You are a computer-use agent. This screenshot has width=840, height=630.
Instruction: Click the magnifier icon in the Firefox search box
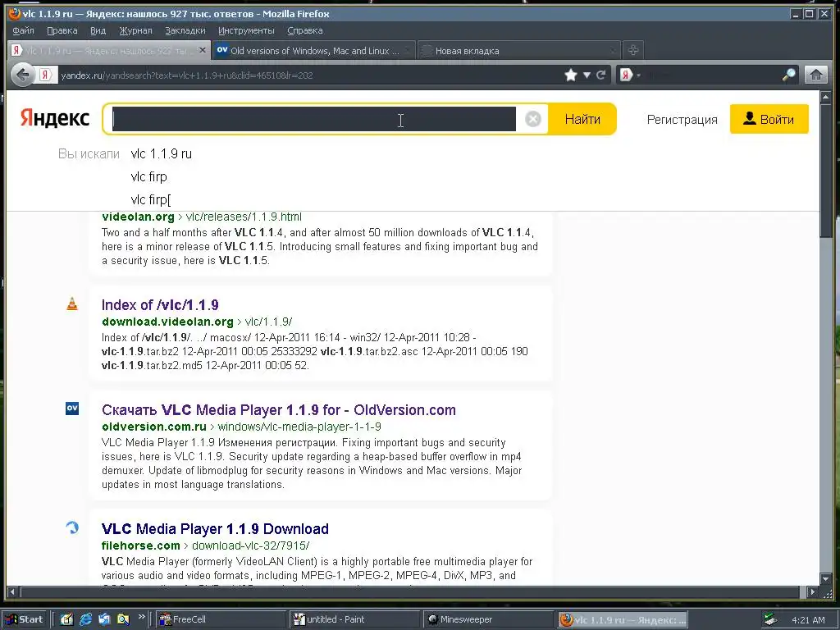789,75
